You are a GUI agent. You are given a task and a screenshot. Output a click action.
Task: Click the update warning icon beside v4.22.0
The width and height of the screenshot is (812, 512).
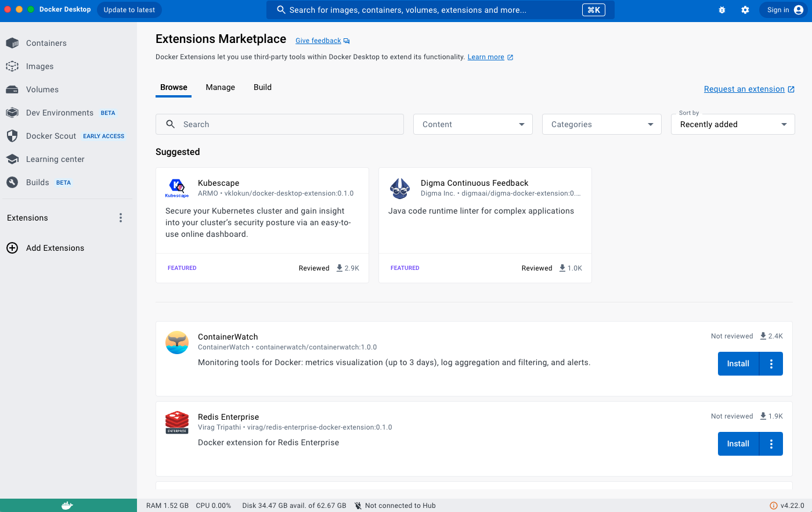pyautogui.click(x=773, y=506)
